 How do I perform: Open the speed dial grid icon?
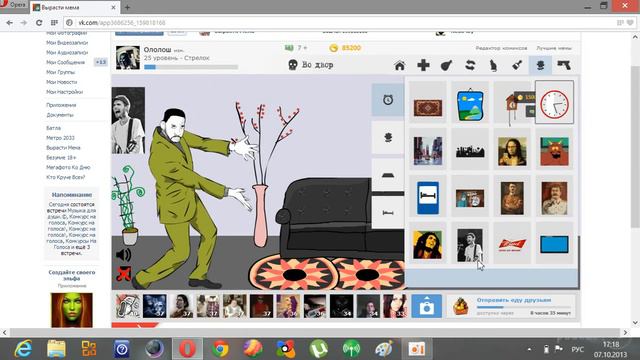click(x=54, y=23)
